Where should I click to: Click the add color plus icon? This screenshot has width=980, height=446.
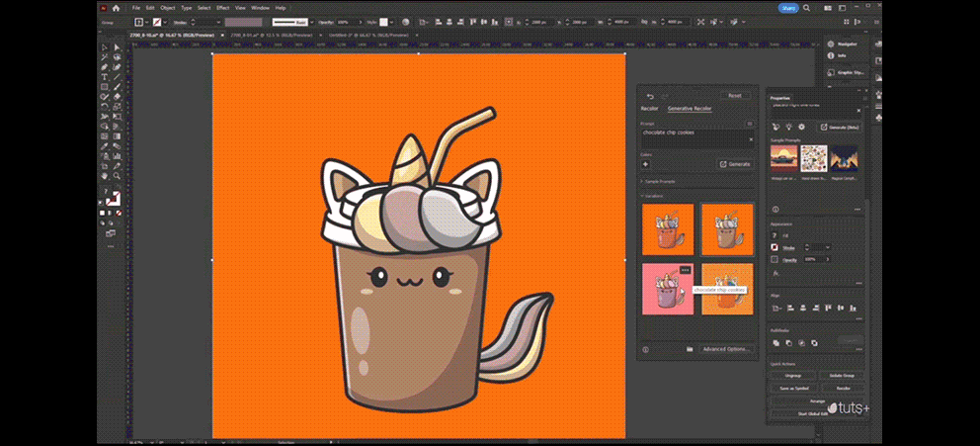click(645, 164)
